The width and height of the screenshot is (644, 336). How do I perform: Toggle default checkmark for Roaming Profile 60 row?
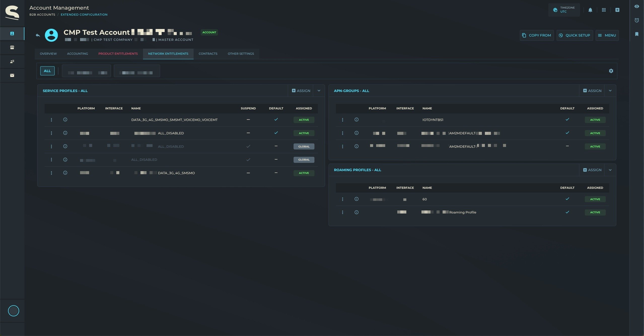tap(567, 199)
